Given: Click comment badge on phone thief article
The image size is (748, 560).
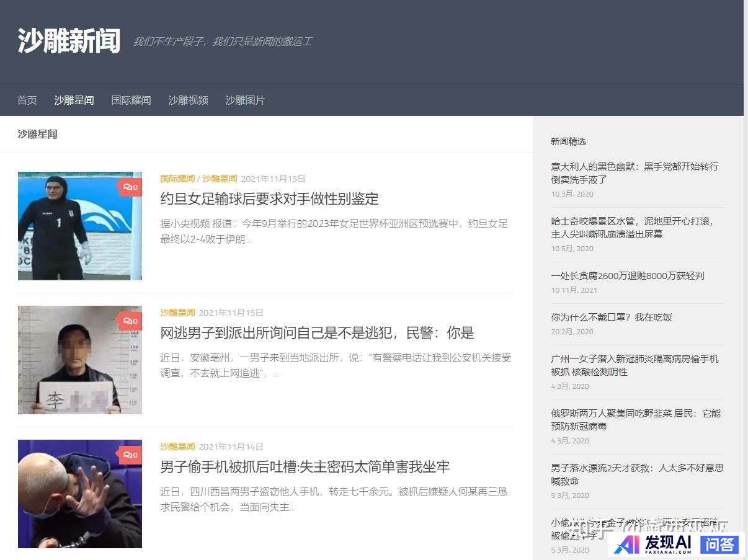Looking at the screenshot, I should coord(130,455).
